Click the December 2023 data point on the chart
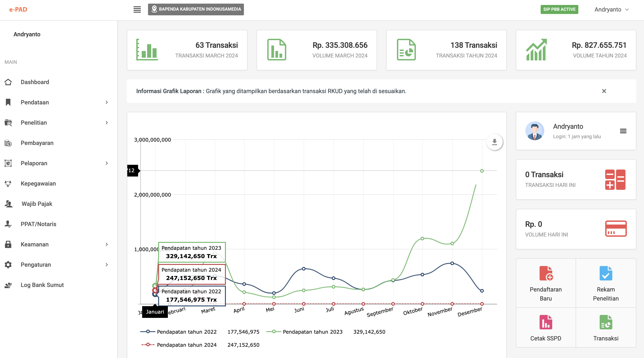This screenshot has height=358, width=644. 482,171
